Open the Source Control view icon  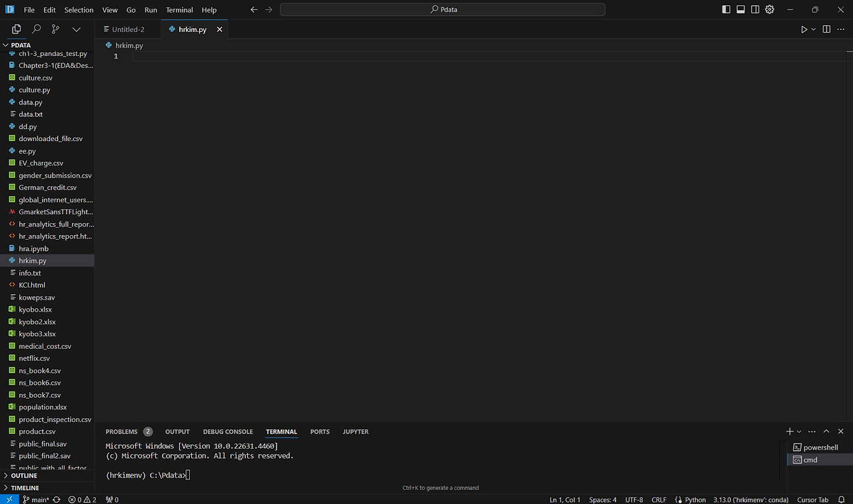[x=56, y=29]
